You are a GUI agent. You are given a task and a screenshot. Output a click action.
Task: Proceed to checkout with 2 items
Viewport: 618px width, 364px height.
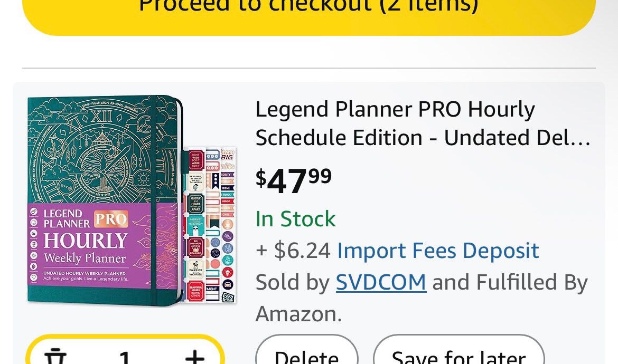(308, 11)
